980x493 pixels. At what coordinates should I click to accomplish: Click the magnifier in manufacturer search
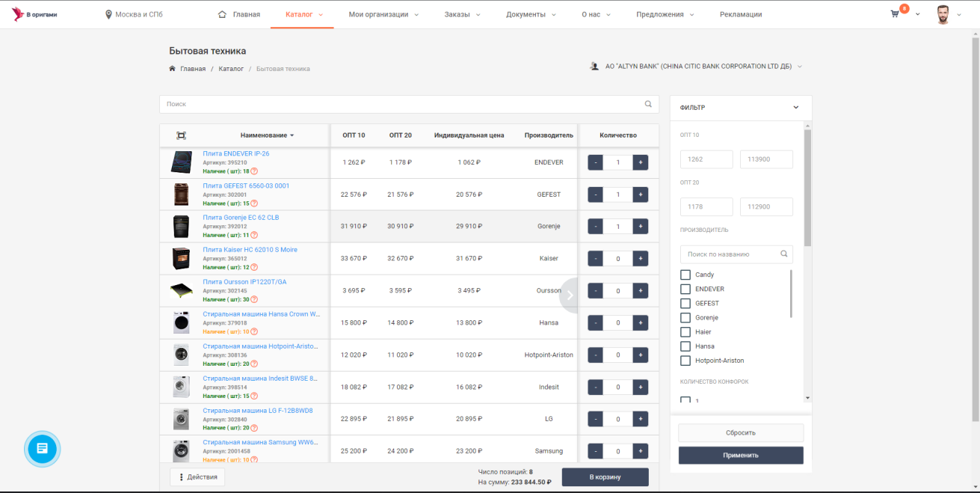pyautogui.click(x=783, y=254)
